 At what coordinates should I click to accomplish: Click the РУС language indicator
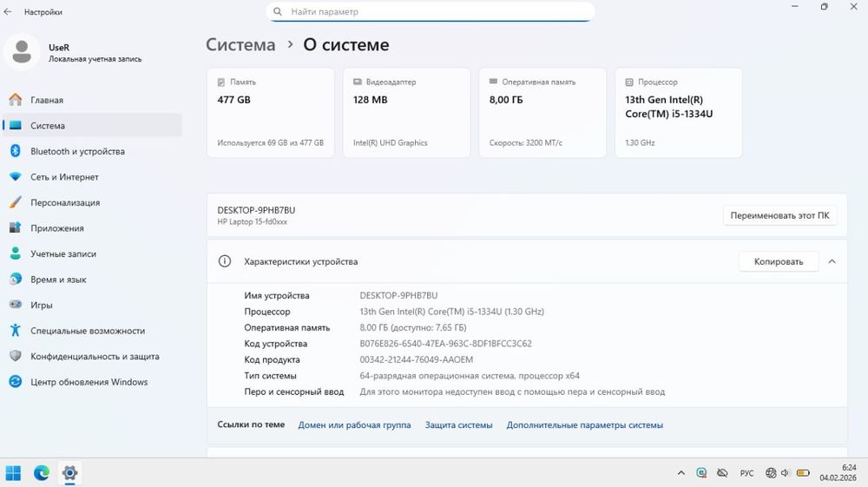click(x=746, y=473)
